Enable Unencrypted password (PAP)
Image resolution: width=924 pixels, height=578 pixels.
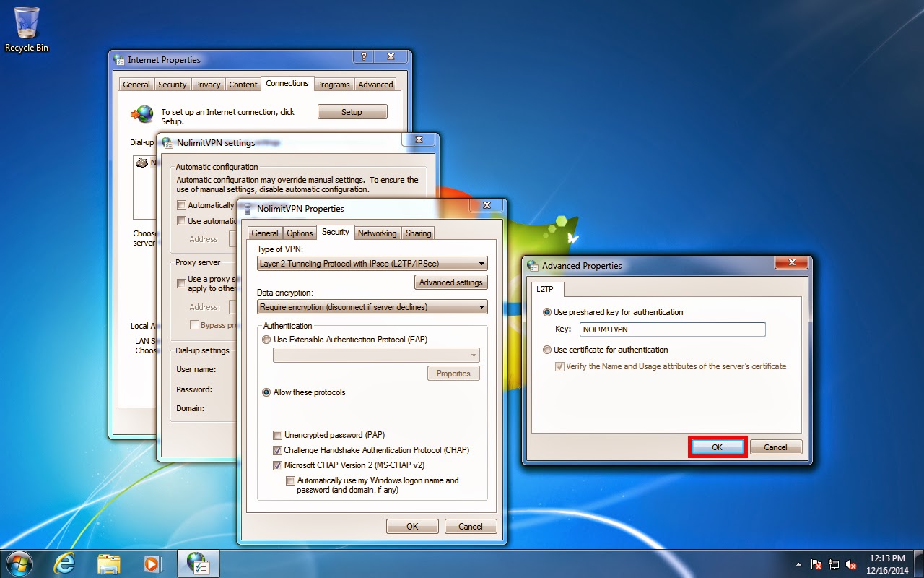pyautogui.click(x=277, y=435)
